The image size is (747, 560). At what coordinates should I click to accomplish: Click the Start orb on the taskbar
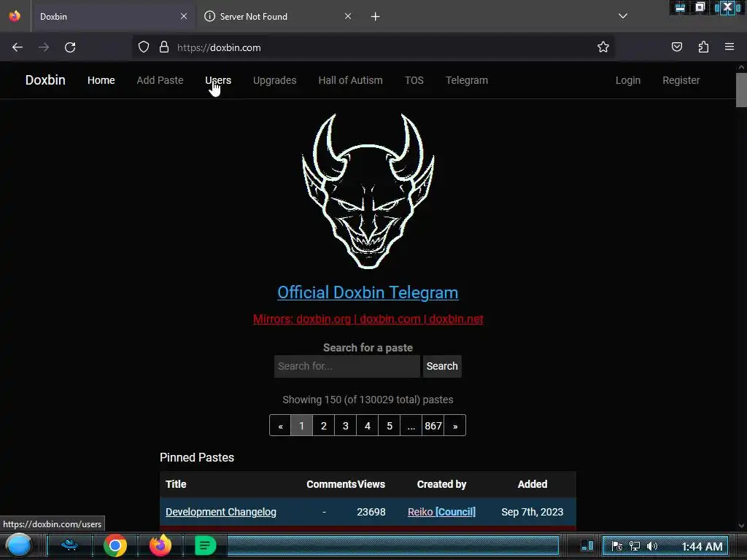click(18, 545)
